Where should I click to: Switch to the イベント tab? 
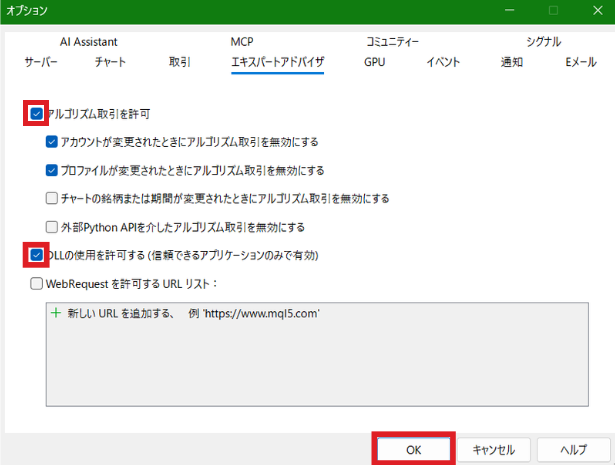click(443, 62)
